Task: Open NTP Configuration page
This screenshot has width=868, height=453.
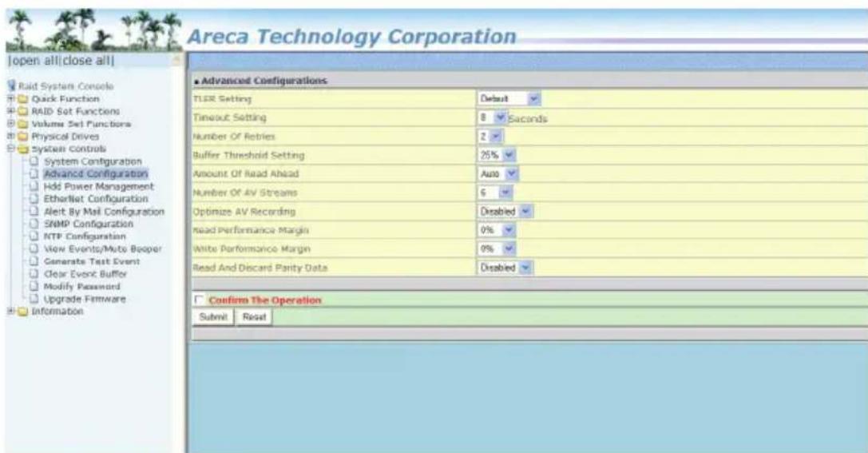Action: pyautogui.click(x=85, y=236)
